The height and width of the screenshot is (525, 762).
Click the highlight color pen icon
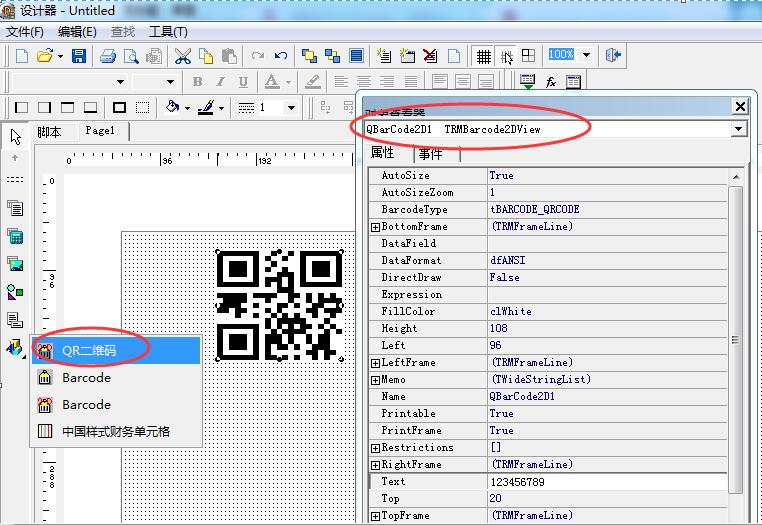pos(312,82)
